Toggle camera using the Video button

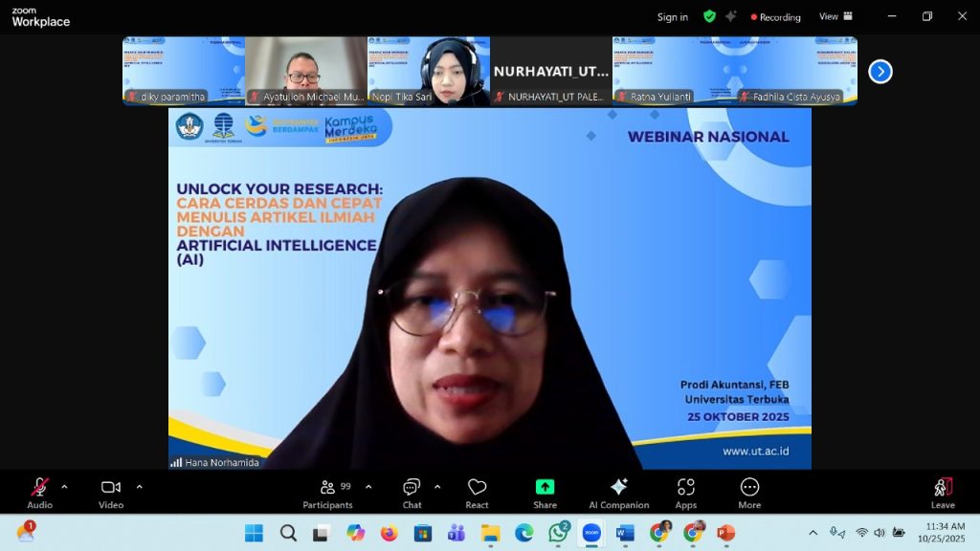tap(111, 492)
